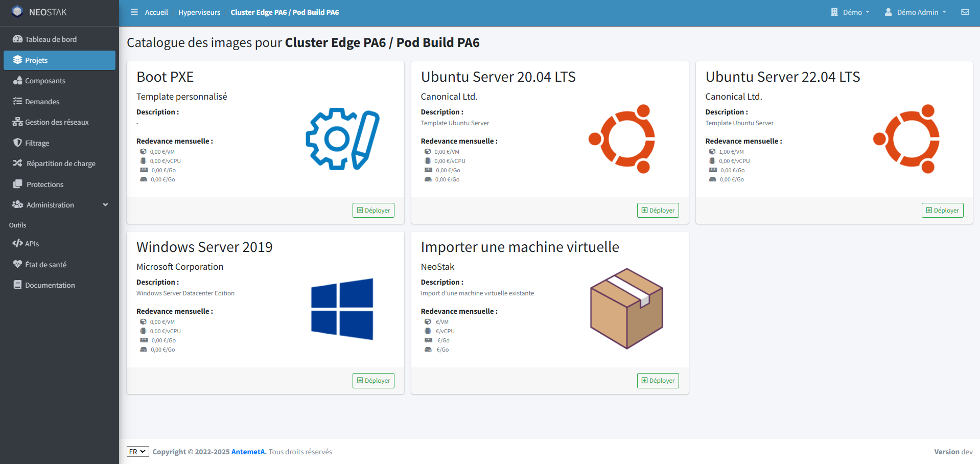Screen dimensions: 980x464
Task: Click the Boot PXE gear and pencil image
Action: (342, 139)
